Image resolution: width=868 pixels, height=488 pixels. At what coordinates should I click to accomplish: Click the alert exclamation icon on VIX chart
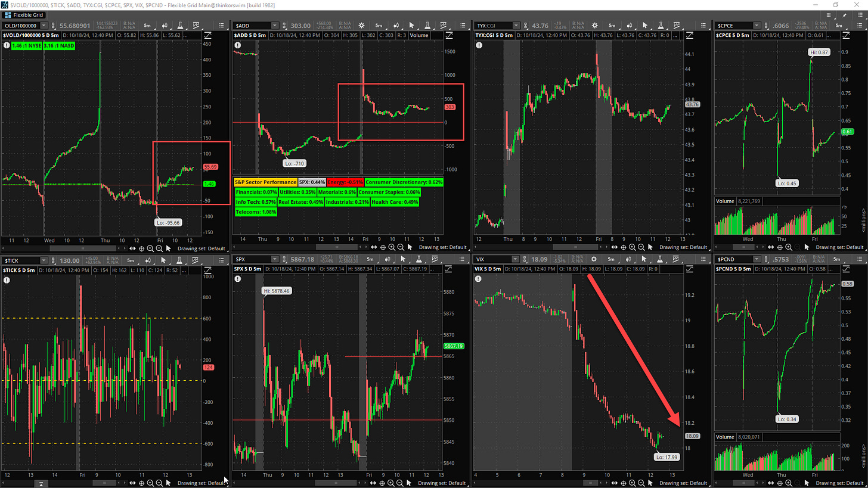[481, 279]
